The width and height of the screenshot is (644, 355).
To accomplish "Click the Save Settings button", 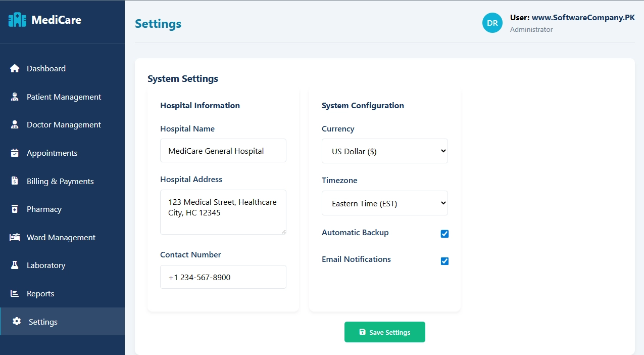I will click(x=384, y=332).
